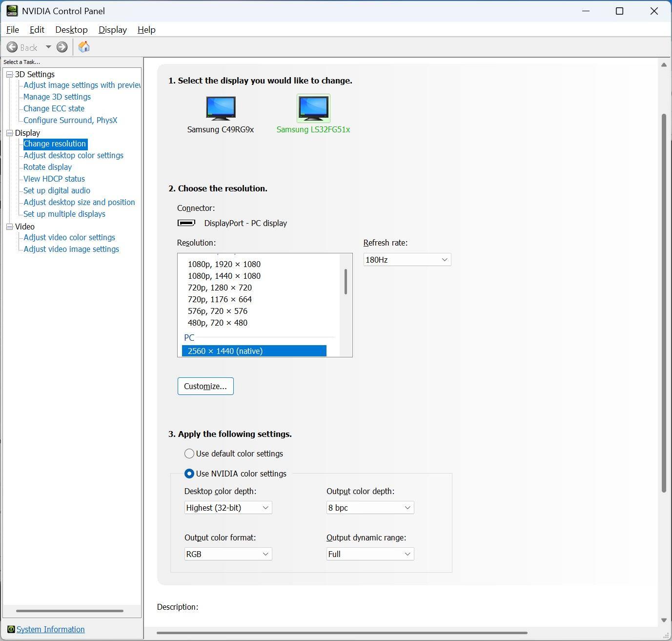Collapse the 3D Settings tree node
Image resolution: width=672 pixels, height=641 pixels.
pyautogui.click(x=9, y=74)
